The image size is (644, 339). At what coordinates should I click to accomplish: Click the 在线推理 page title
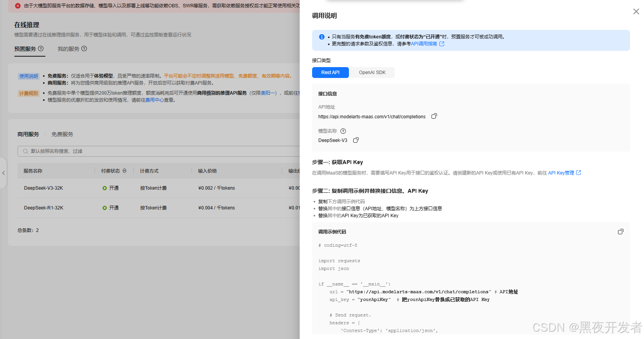pos(27,25)
